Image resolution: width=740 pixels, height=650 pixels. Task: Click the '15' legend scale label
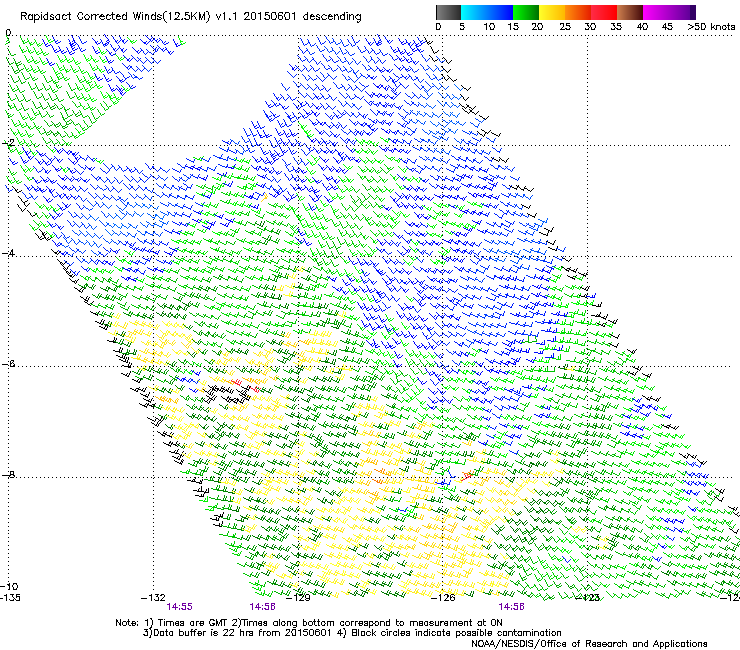[513, 27]
